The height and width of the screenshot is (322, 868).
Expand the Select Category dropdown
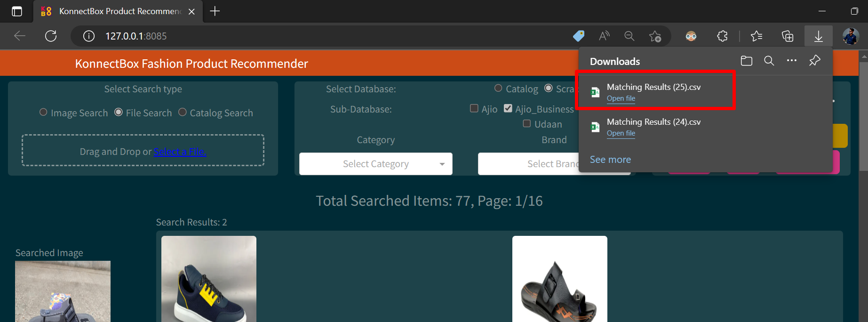pos(375,164)
